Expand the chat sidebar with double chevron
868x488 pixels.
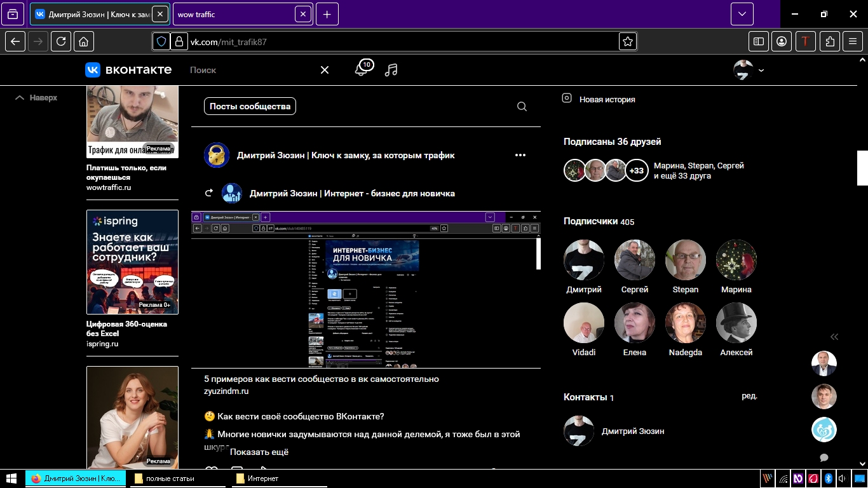point(834,337)
